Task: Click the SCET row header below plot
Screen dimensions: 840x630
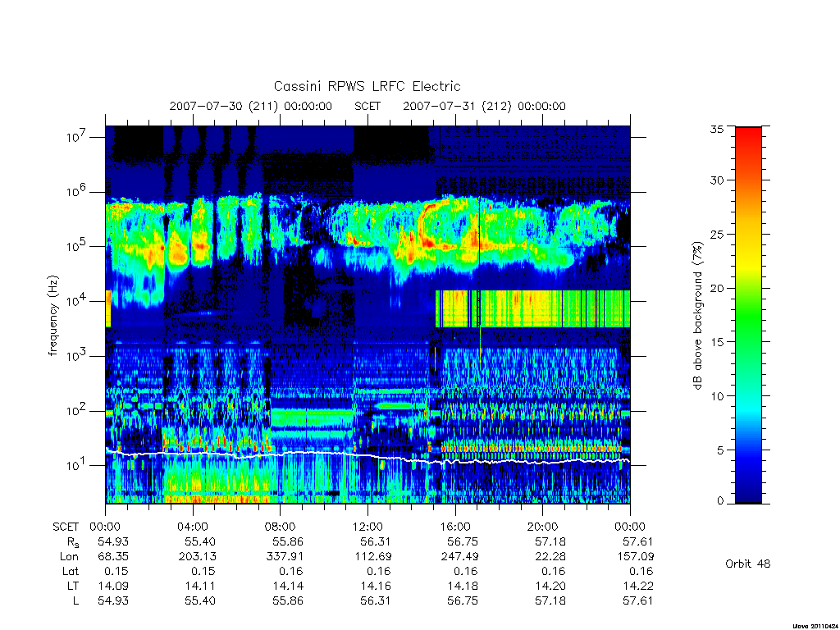Action: coord(66,527)
